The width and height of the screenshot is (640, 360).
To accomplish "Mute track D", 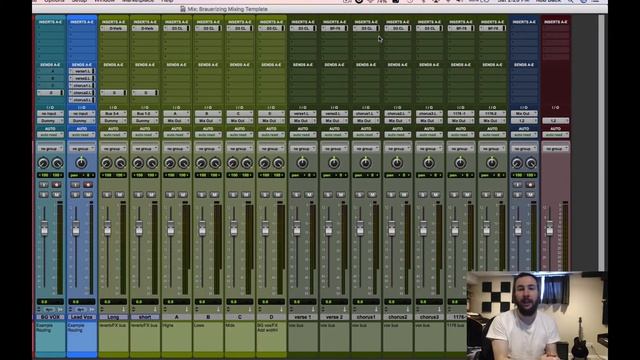I will [278, 195].
